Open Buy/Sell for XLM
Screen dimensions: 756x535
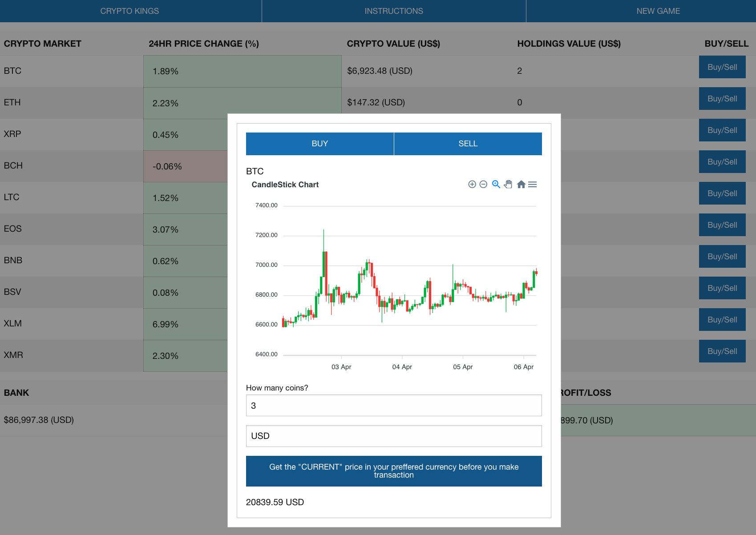tap(722, 319)
